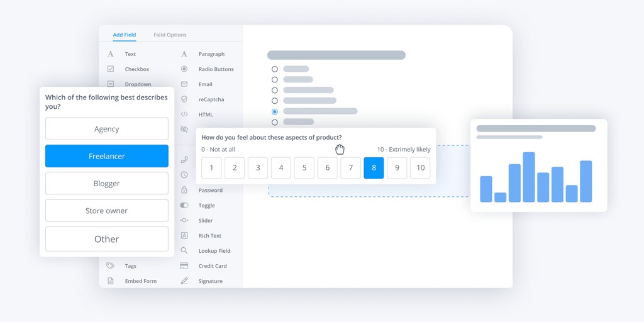Click the '0 - Not at all' label

coord(218,150)
